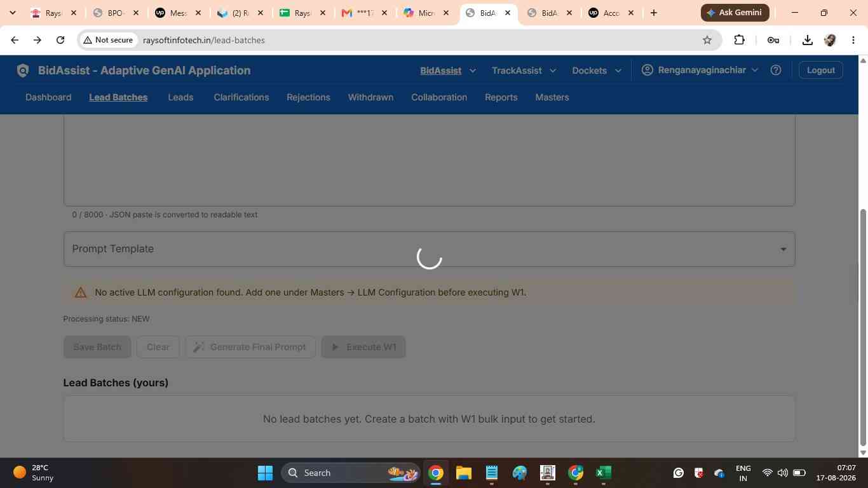
Task: Open the Reports tab
Action: click(501, 97)
